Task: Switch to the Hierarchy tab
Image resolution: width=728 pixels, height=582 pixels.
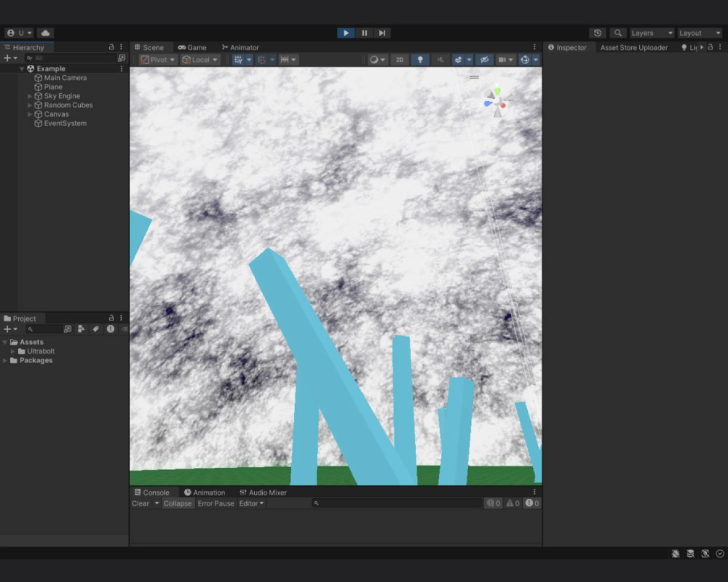Action: (x=24, y=48)
